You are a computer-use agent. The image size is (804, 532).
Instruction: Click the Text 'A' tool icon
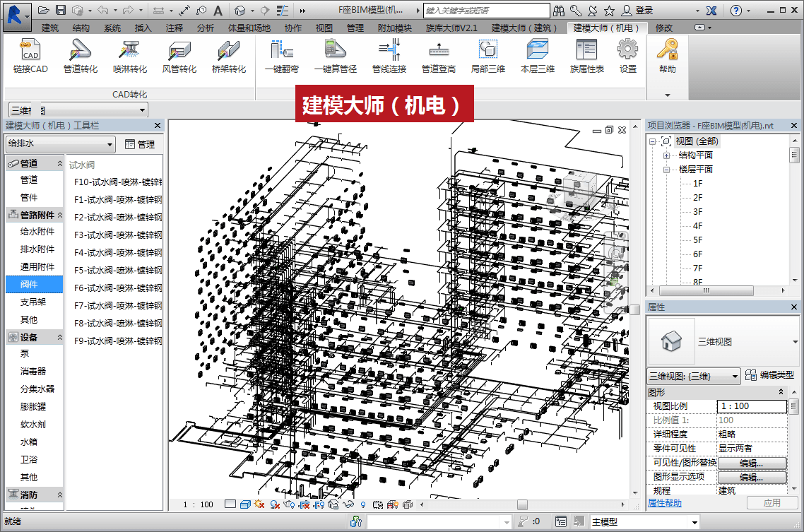click(218, 11)
